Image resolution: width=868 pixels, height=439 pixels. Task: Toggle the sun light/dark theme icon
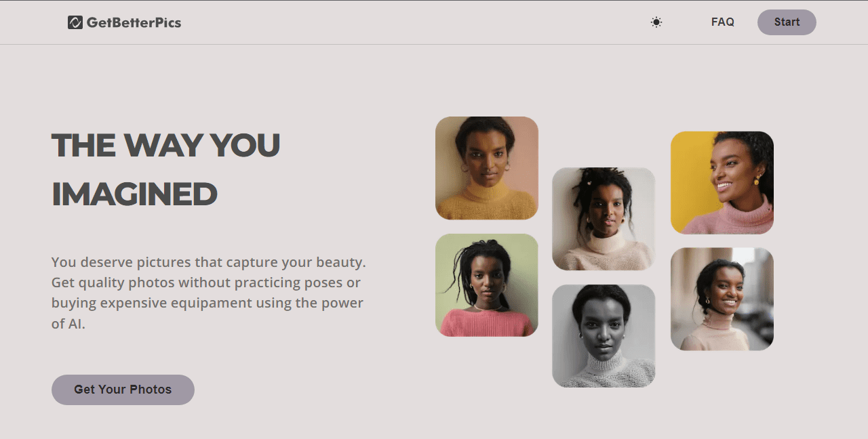(656, 22)
